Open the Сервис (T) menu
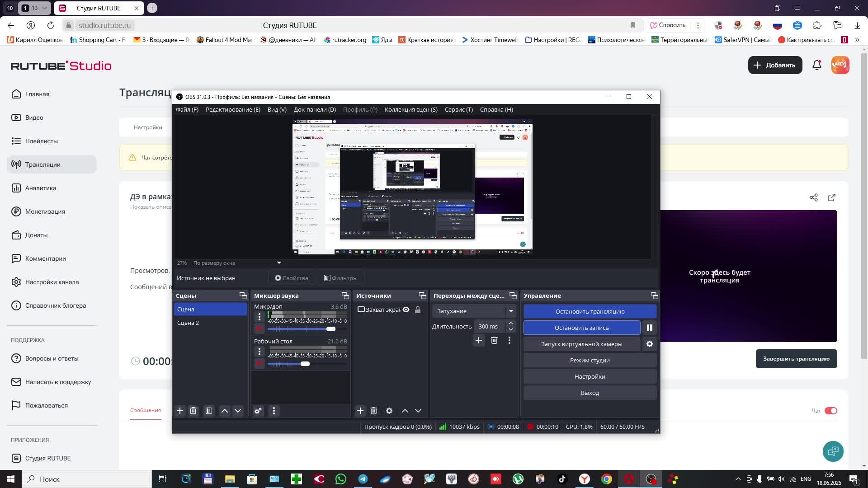 coord(459,109)
